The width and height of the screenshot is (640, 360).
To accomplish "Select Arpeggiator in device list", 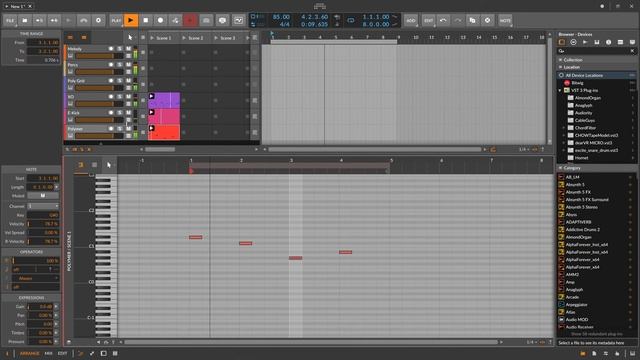I will 576,304.
